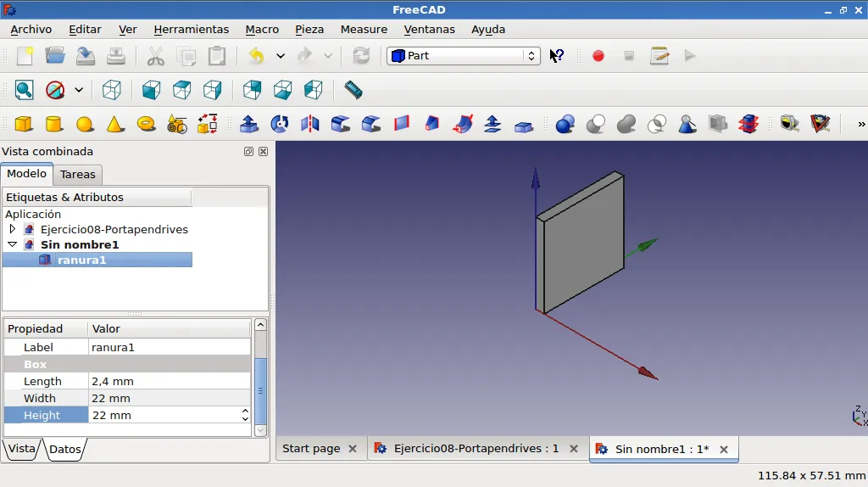Open the Macros dialog notepad icon

click(x=659, y=56)
